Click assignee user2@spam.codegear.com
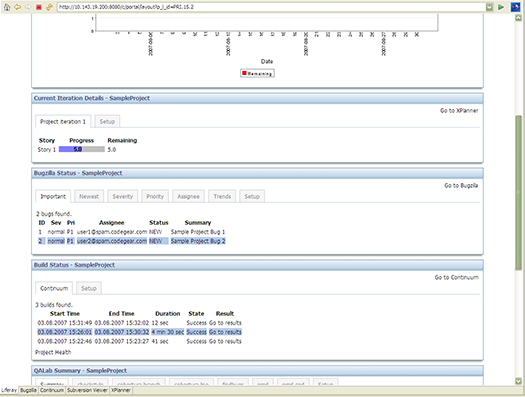The height and width of the screenshot is (397, 525). [112, 241]
